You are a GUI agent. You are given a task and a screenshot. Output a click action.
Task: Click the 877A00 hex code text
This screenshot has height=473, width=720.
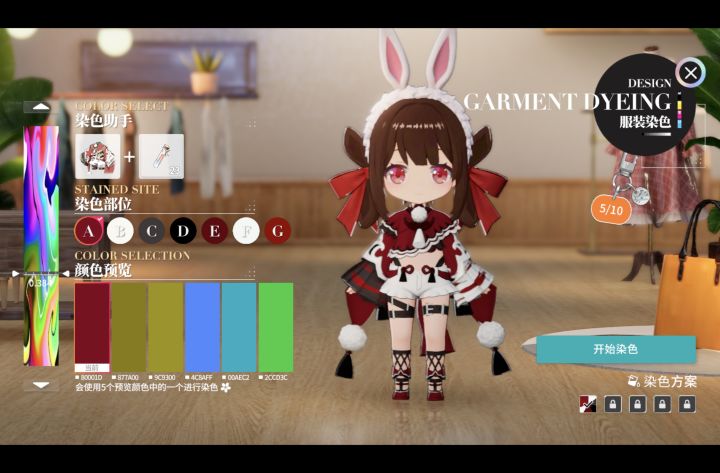point(128,377)
